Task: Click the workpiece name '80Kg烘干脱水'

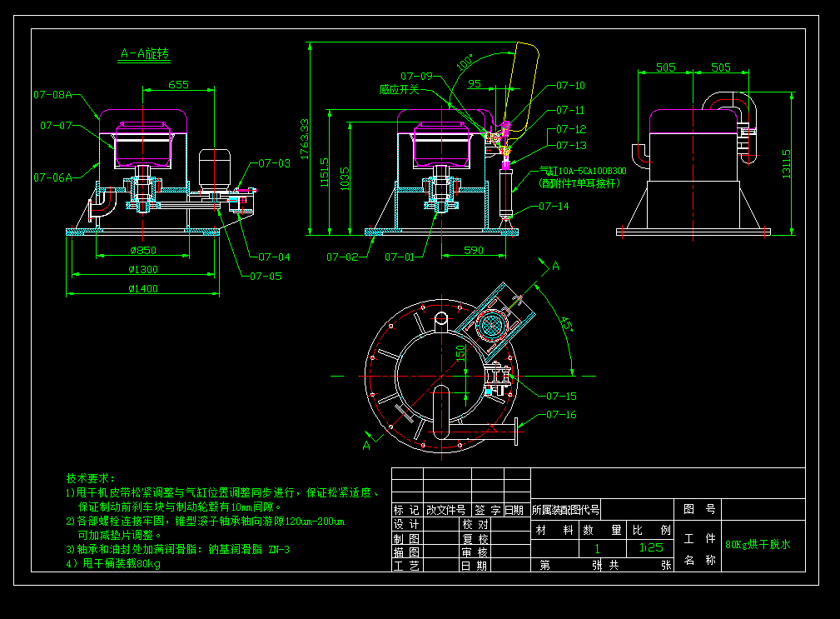Action: (758, 545)
